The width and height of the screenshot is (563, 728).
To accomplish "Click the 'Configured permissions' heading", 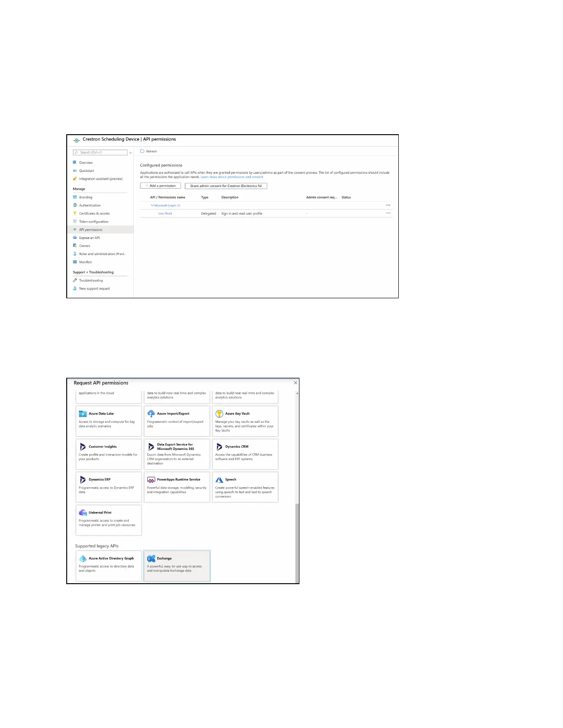I will [161, 165].
